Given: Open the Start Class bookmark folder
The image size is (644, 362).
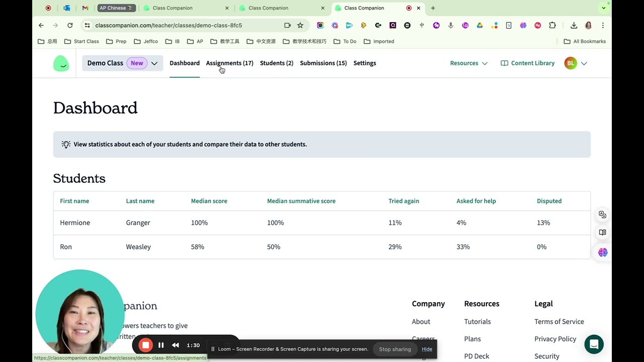Looking at the screenshot, I should 82,41.
